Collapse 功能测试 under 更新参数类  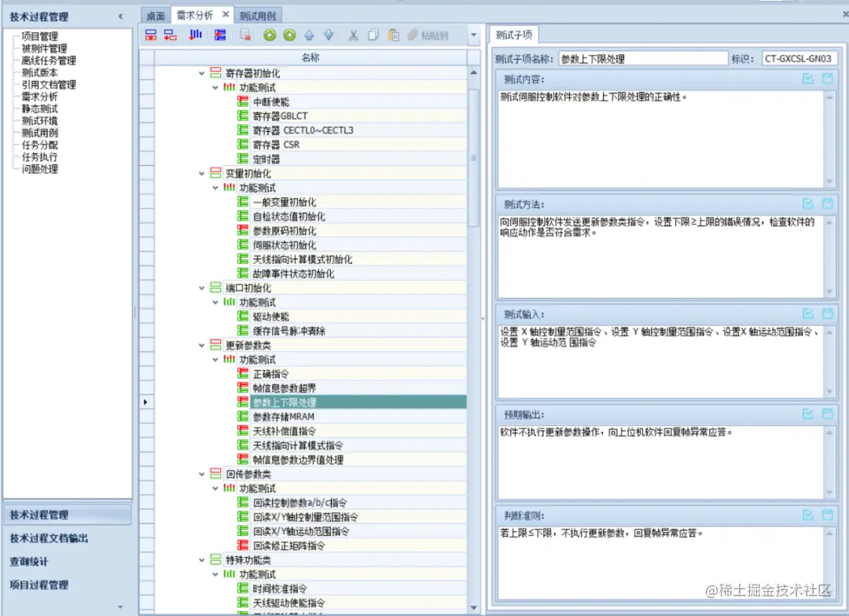pyautogui.click(x=215, y=359)
